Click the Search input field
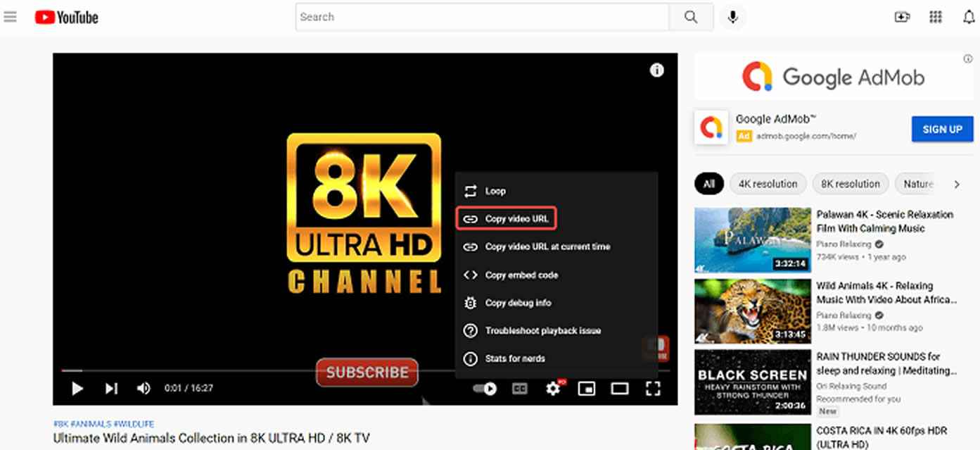This screenshot has width=980, height=450. click(483, 17)
